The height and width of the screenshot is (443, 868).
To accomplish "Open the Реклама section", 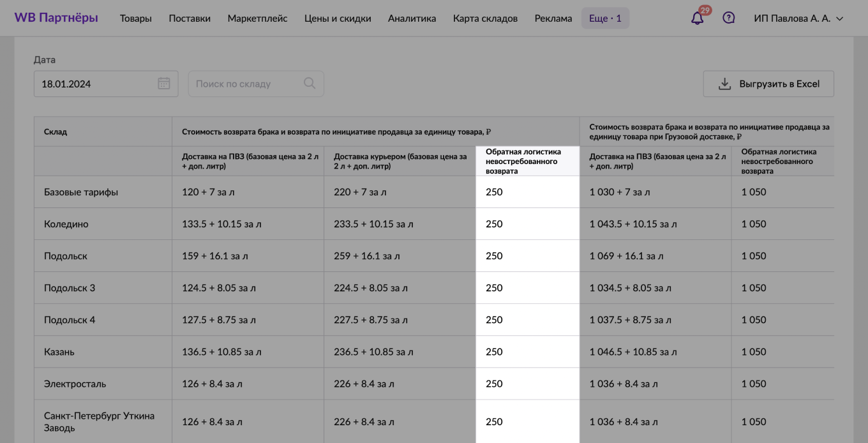I will pyautogui.click(x=553, y=19).
